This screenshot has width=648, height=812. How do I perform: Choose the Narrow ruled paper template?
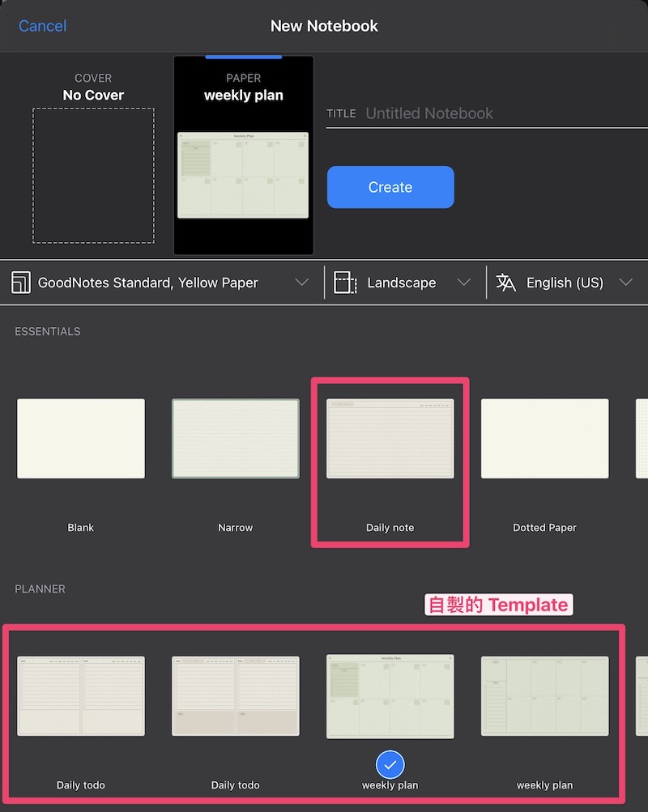click(x=235, y=438)
